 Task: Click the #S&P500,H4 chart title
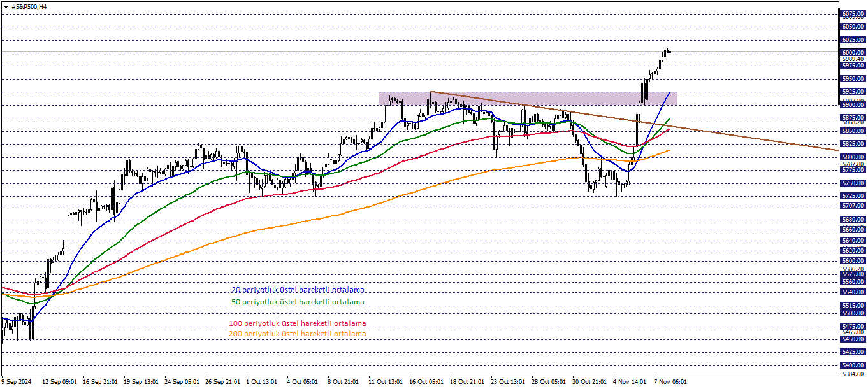pos(29,6)
